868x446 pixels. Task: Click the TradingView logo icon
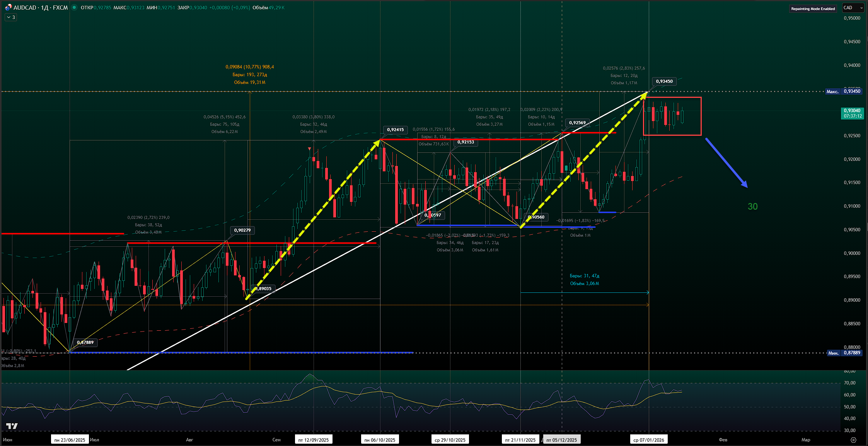12,426
